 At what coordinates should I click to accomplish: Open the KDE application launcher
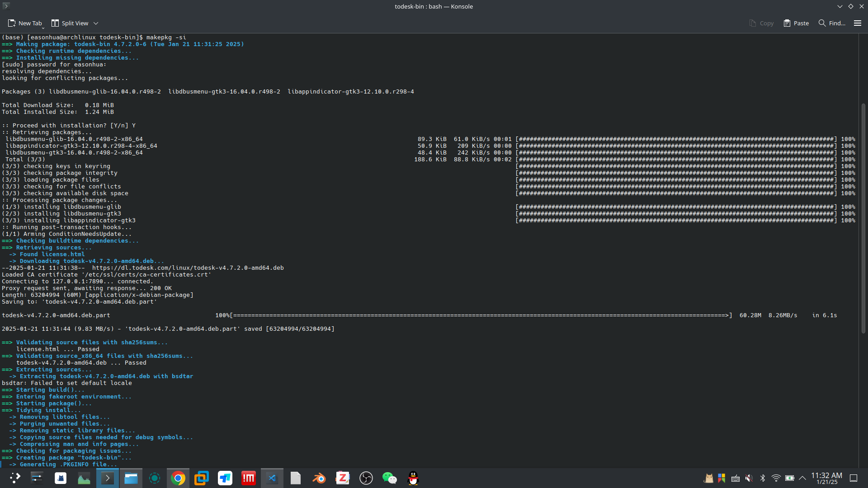pos(15,478)
